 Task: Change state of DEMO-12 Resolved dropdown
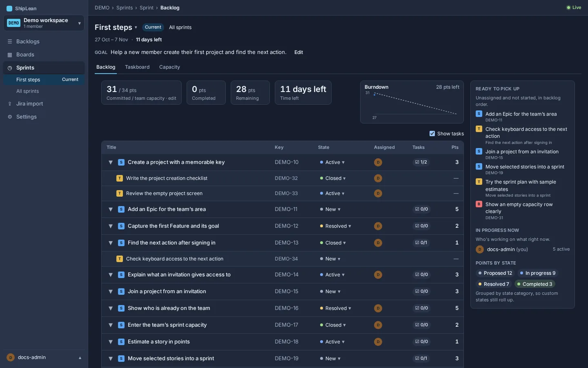tap(336, 226)
